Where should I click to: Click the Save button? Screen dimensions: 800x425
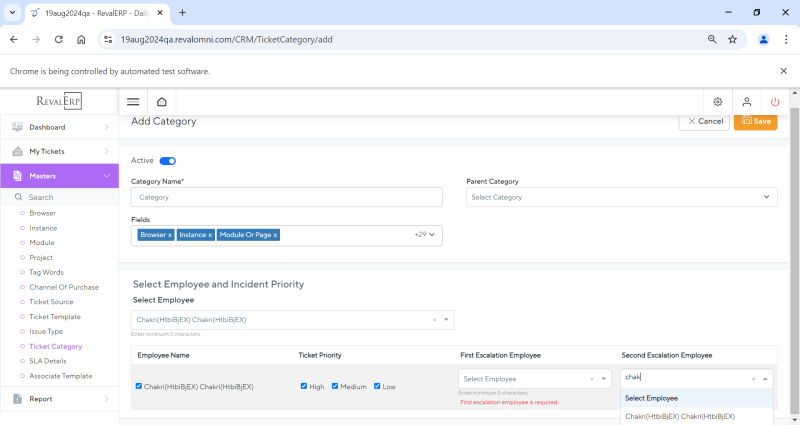(755, 121)
